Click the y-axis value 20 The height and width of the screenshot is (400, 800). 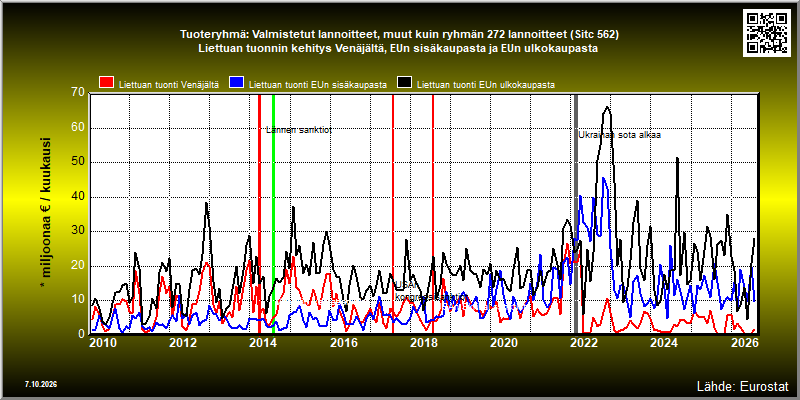pyautogui.click(x=78, y=265)
